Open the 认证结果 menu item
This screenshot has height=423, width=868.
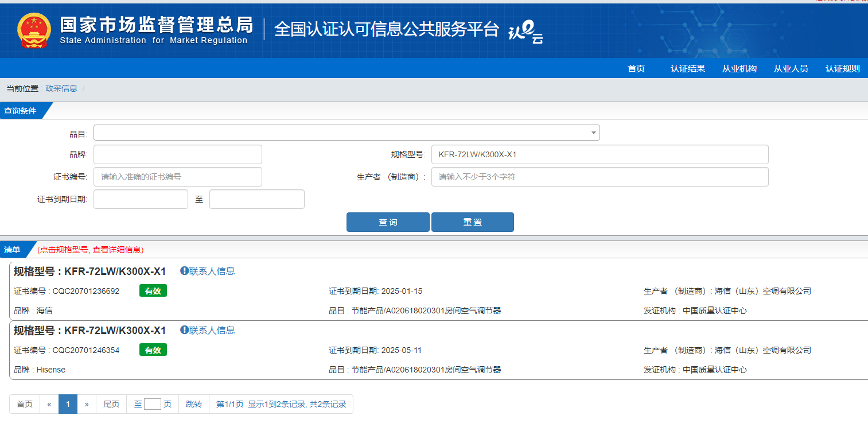[688, 68]
